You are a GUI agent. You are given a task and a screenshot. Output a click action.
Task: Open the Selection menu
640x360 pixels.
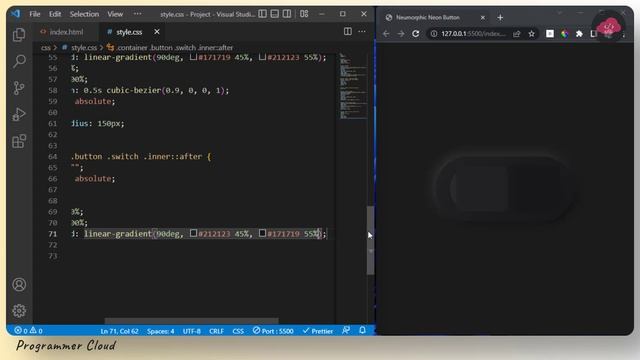tap(84, 14)
